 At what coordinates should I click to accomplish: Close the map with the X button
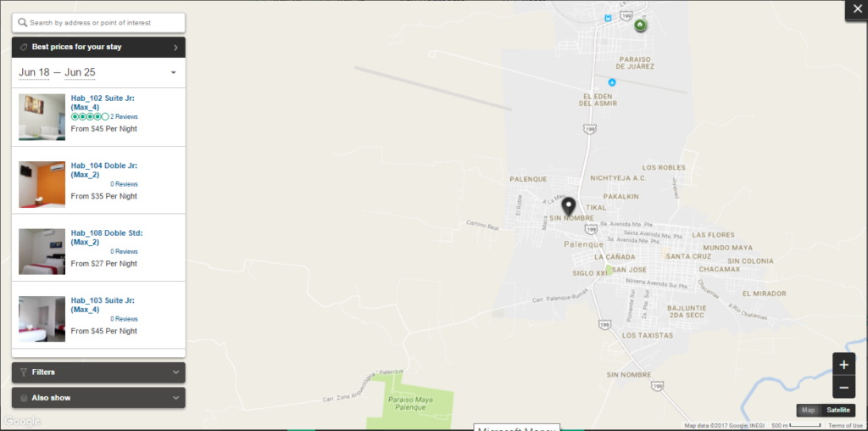click(x=858, y=9)
